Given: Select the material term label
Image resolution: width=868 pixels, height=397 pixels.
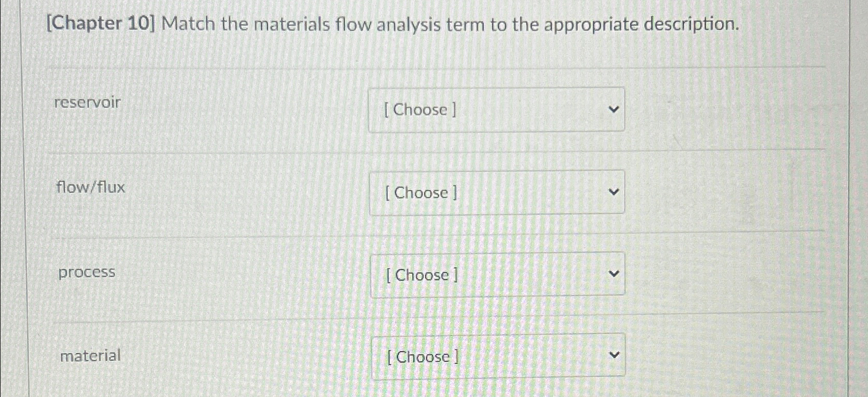Looking at the screenshot, I should (x=90, y=355).
